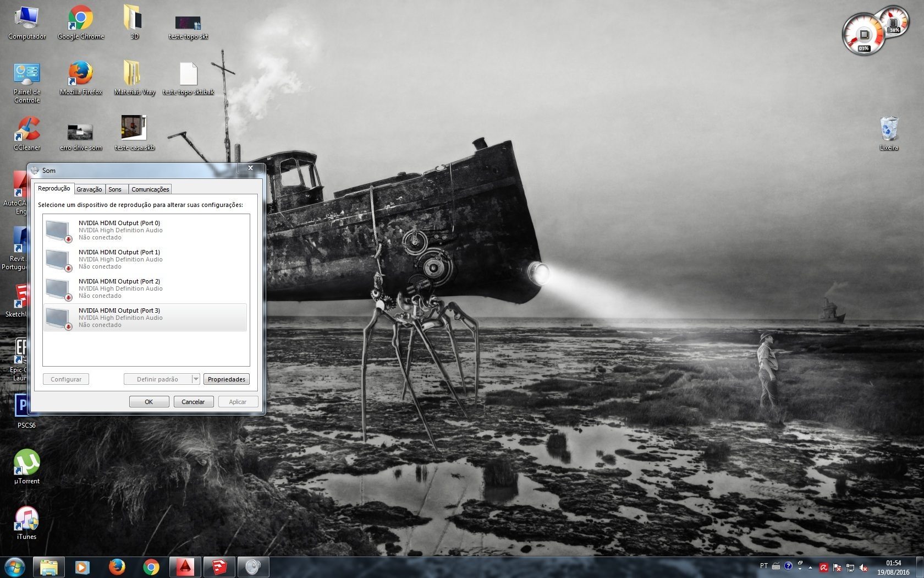The height and width of the screenshot is (578, 924).
Task: Switch to the Gravação tab
Action: coord(89,189)
